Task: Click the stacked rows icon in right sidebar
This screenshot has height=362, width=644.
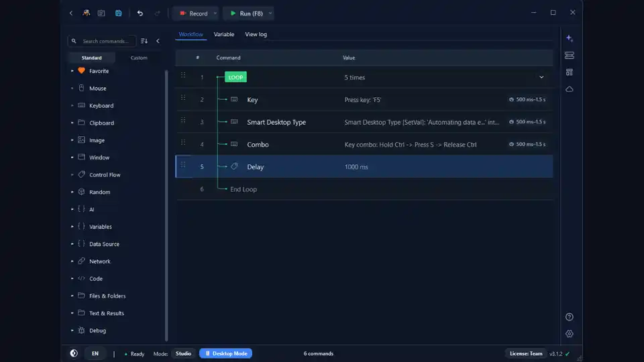Action: [x=570, y=55]
